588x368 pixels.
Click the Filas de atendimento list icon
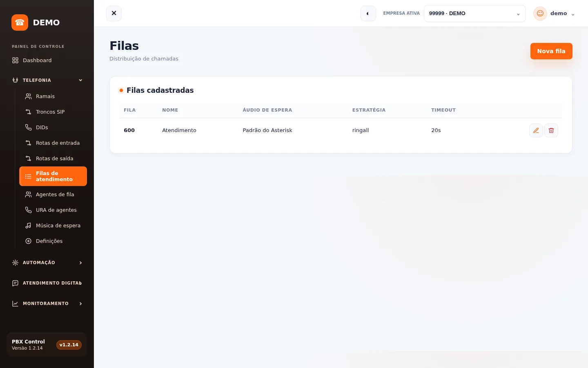click(28, 177)
